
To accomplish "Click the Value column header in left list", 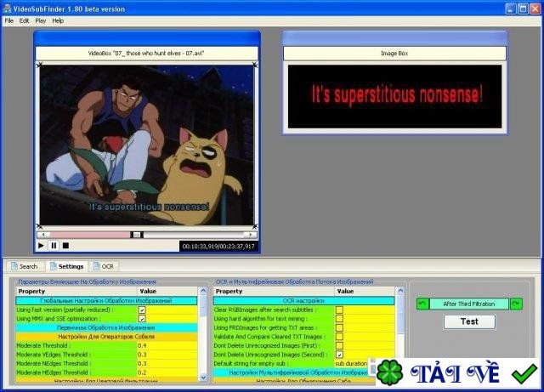I will tap(167, 292).
